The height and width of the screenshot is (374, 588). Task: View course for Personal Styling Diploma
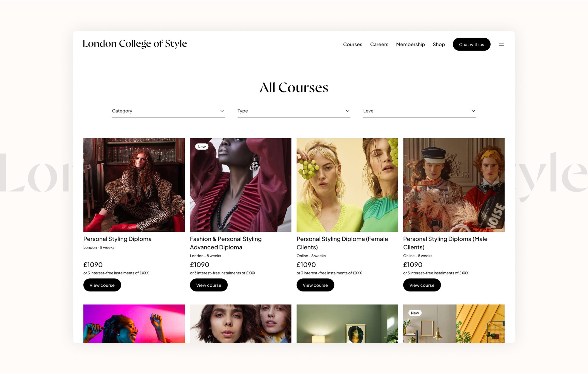(x=102, y=285)
